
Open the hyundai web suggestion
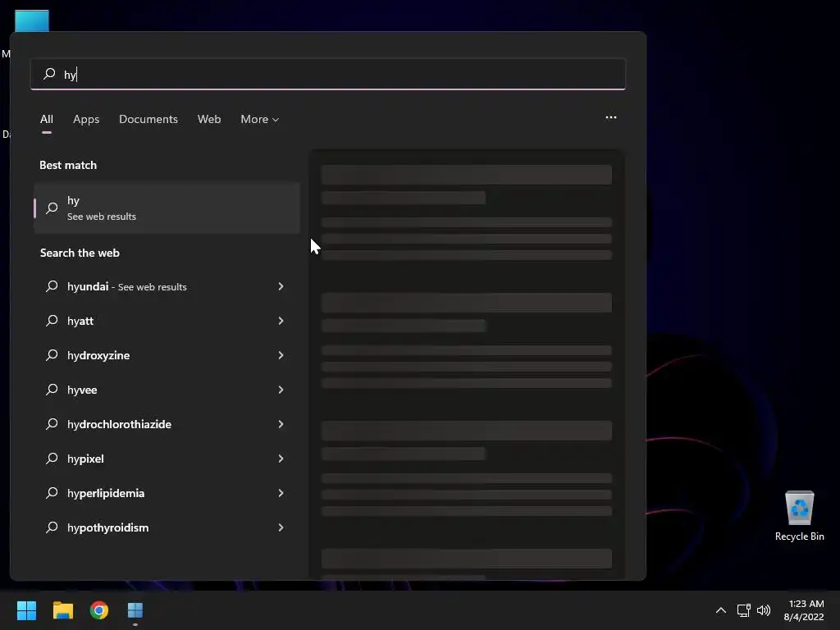click(167, 286)
